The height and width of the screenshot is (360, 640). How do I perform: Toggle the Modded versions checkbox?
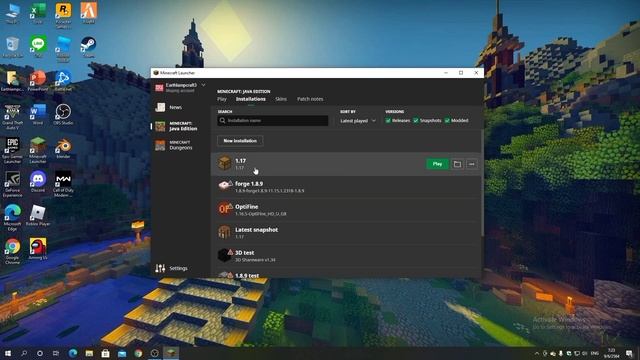click(x=447, y=120)
